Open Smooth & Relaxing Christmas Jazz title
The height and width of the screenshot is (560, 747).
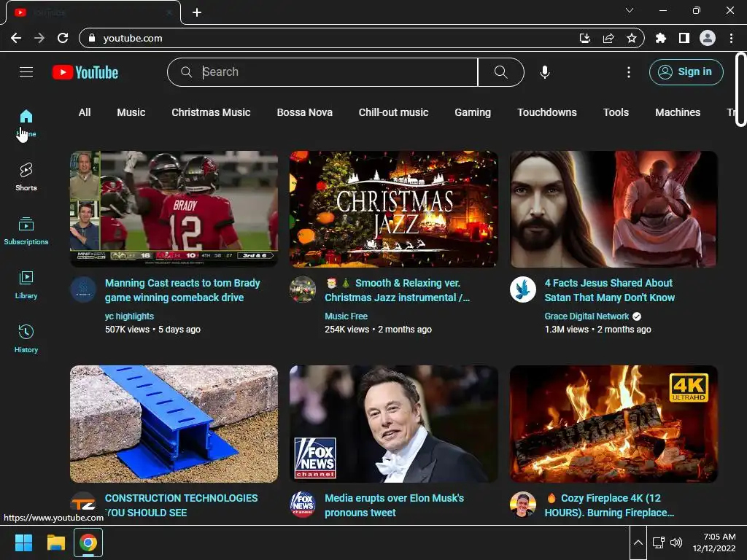[x=398, y=290]
